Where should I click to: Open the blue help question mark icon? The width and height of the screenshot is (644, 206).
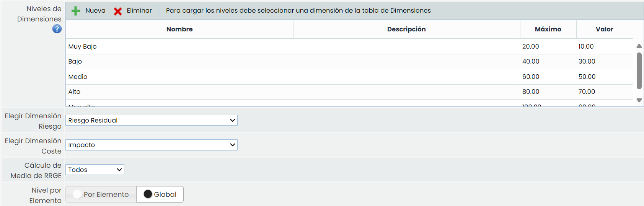tap(57, 29)
